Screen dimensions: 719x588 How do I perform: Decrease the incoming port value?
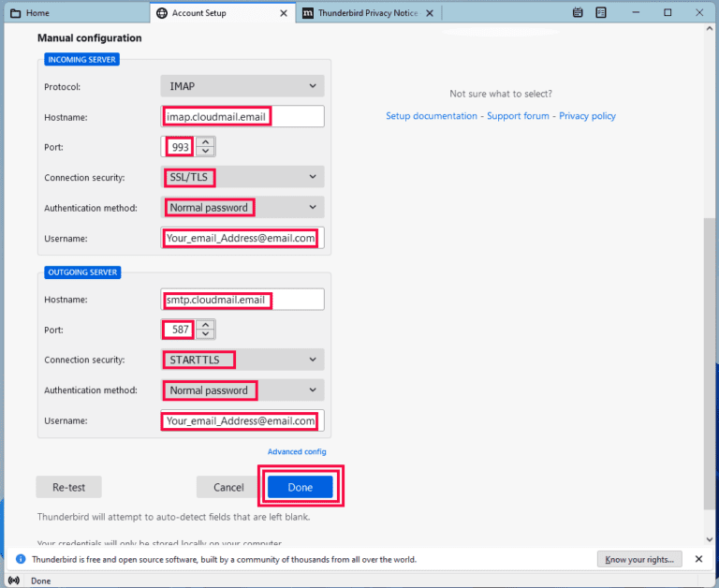205,152
